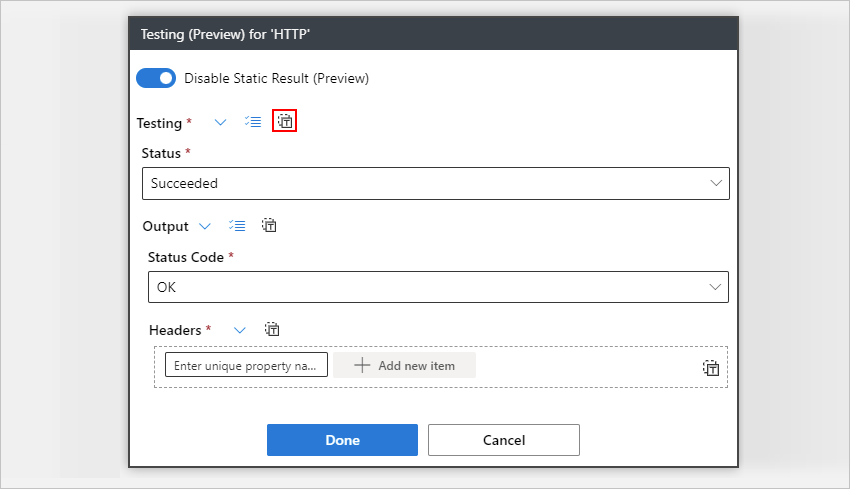Screen dimensions: 850x489
Task: Click the Cancel button
Action: pyautogui.click(x=504, y=440)
